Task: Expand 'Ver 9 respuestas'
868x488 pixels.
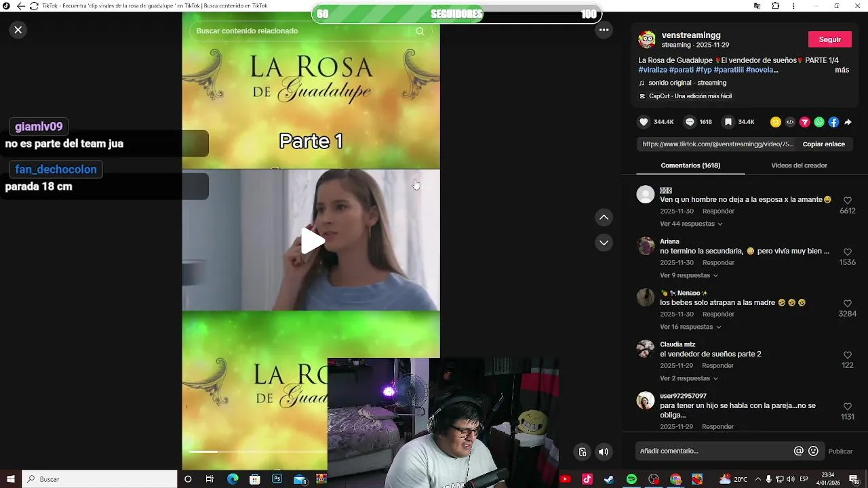Action: [x=689, y=275]
